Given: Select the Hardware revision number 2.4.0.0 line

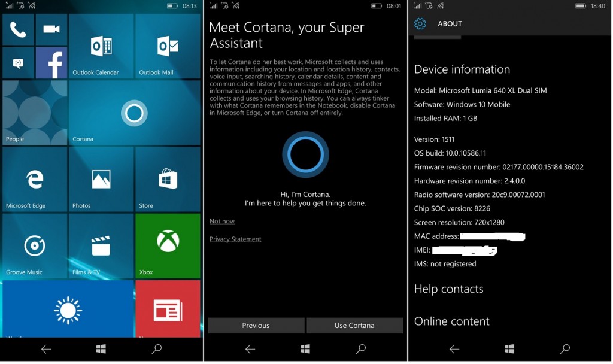Looking at the screenshot, I should click(x=469, y=181).
